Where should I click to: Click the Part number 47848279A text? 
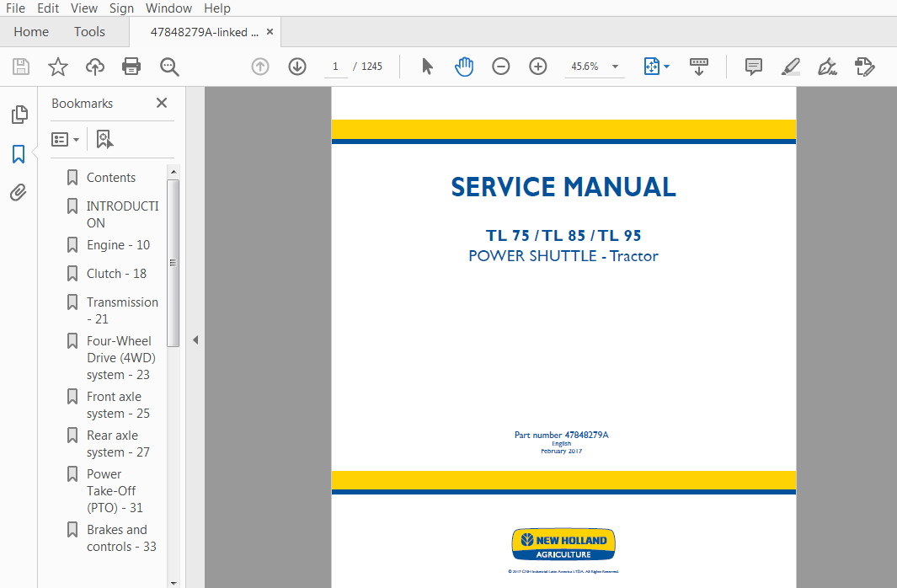(561, 435)
